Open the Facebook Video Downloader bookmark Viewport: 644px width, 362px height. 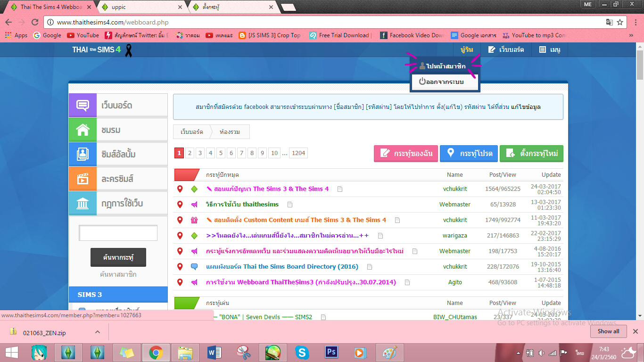[412, 35]
